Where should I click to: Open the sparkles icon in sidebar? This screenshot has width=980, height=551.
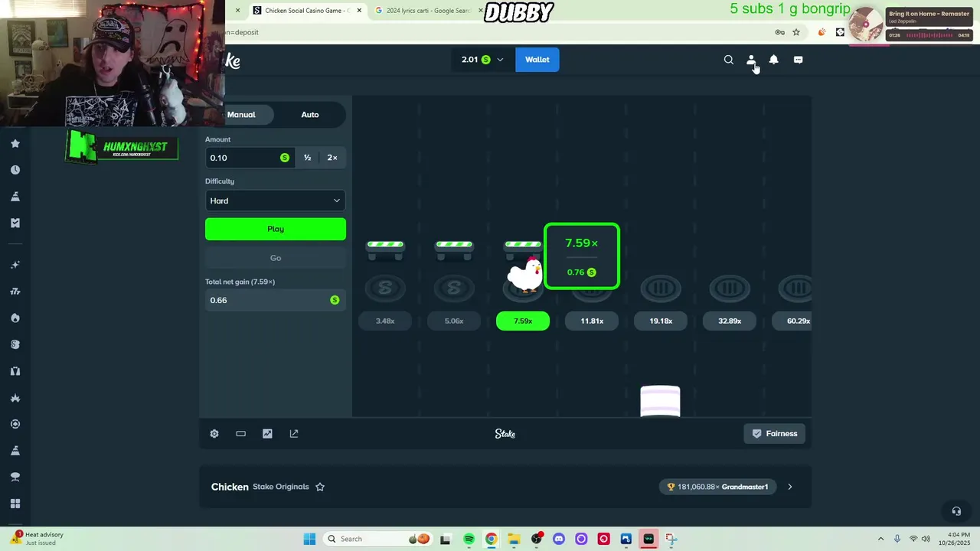(15, 265)
